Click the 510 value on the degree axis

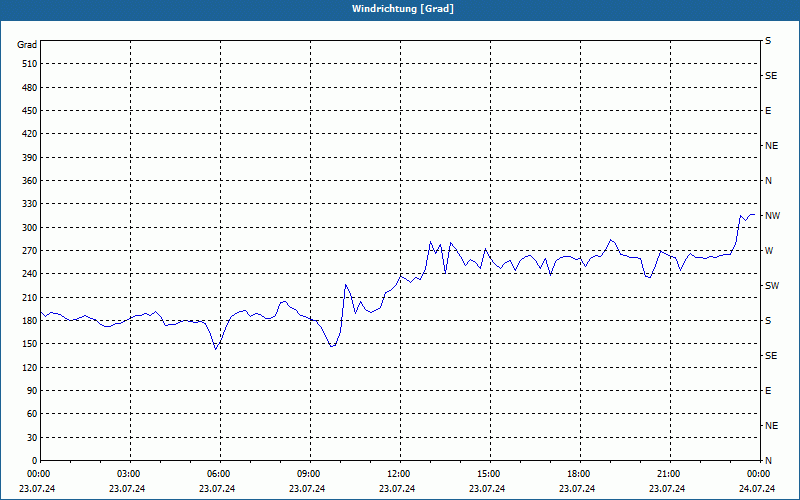[x=29, y=64]
